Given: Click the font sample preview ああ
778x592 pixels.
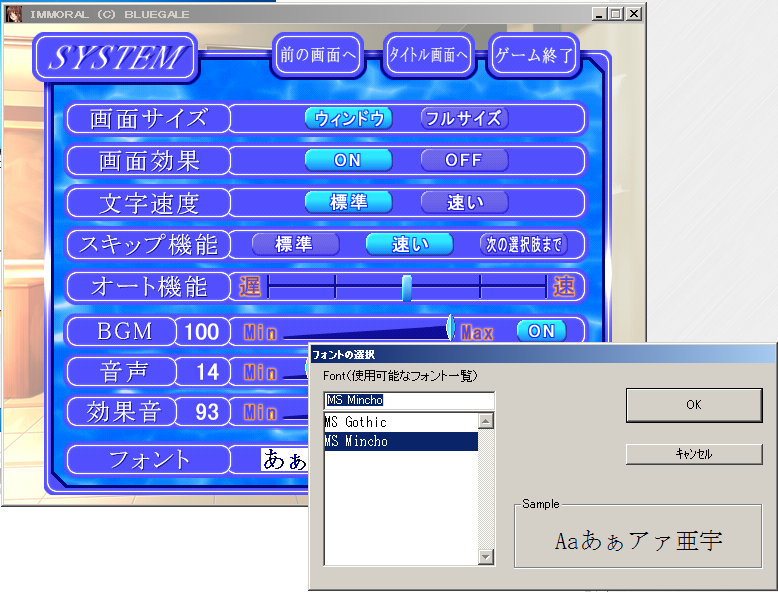Looking at the screenshot, I should (x=284, y=460).
